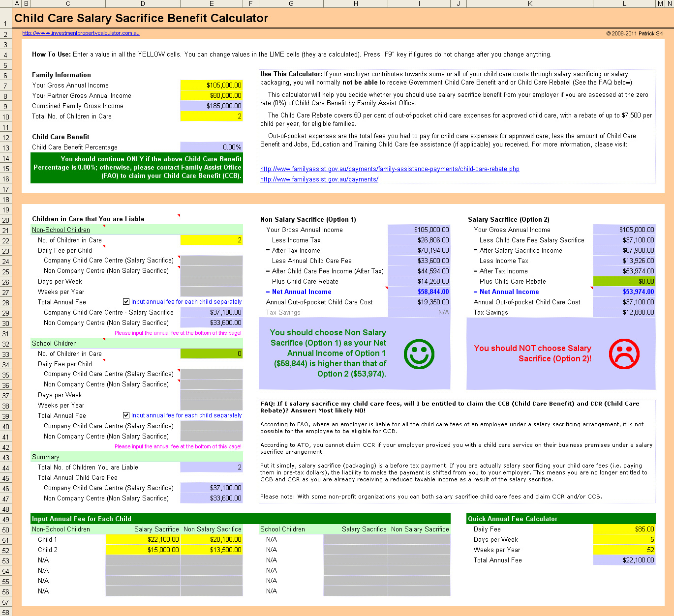The width and height of the screenshot is (674, 616).
Task: Click the green smiley face icon
Action: (x=419, y=354)
